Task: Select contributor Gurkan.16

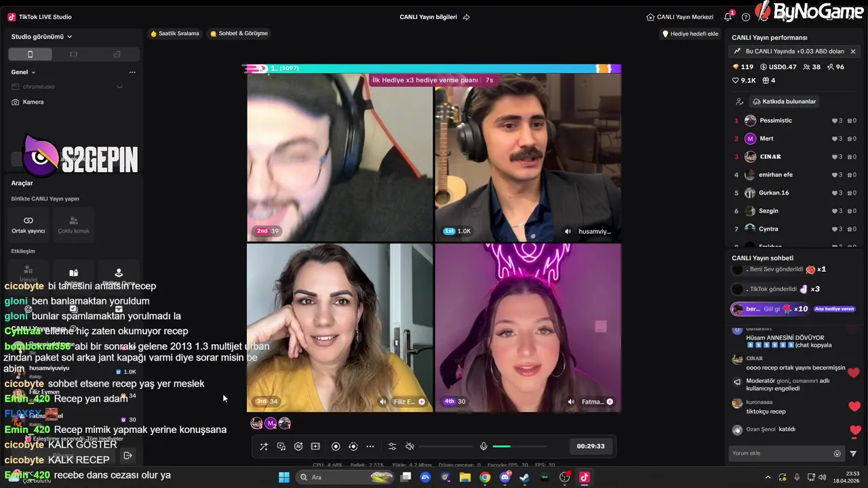Action: tap(795, 192)
